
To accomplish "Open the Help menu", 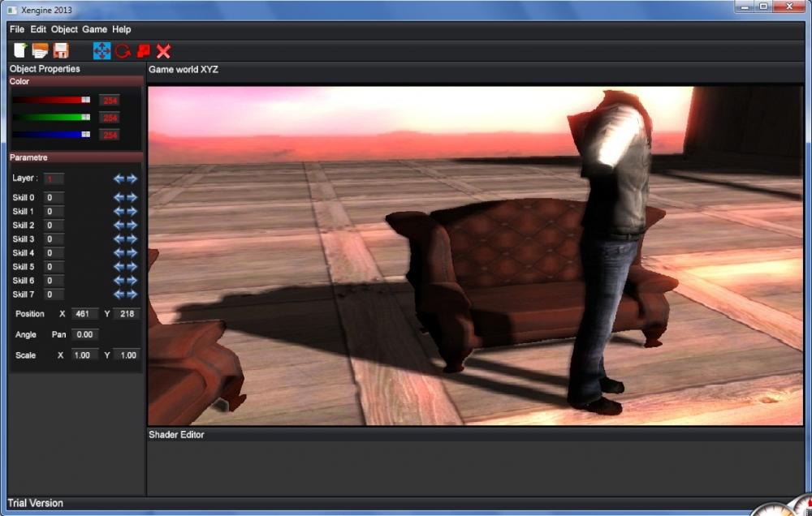I will point(122,29).
